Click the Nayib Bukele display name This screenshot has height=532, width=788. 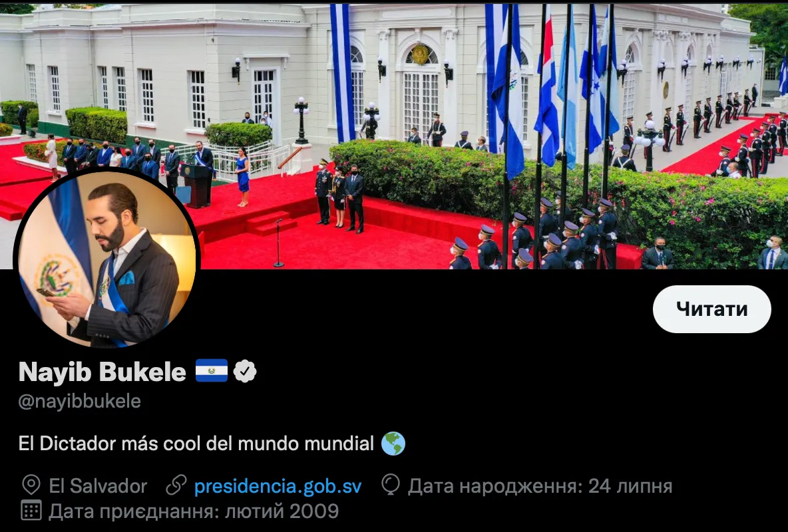click(x=102, y=372)
